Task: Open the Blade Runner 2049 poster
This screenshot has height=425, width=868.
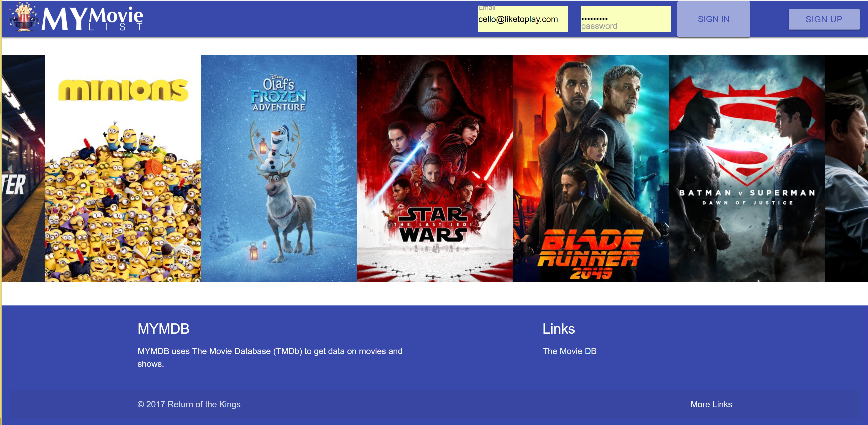Action: [x=590, y=168]
